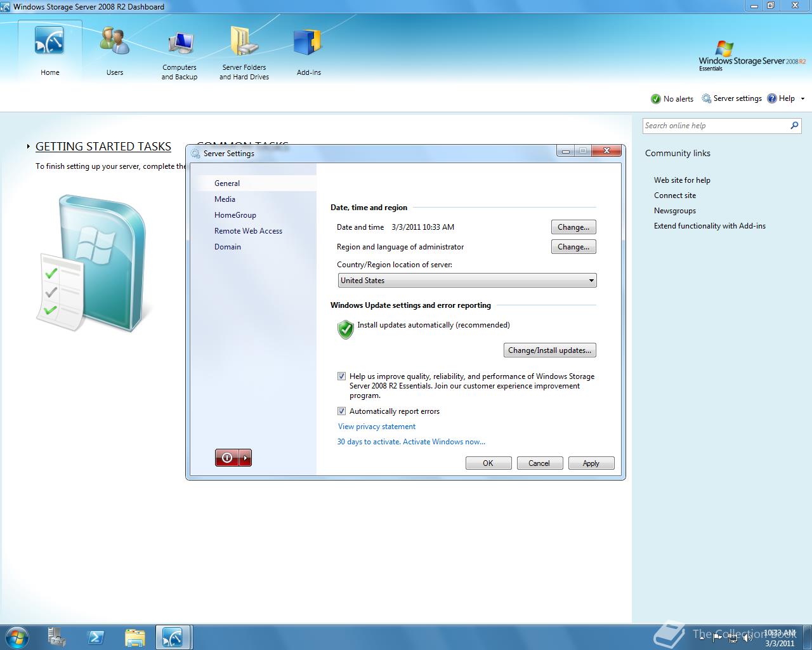Select the Media settings tab
This screenshot has height=650, width=812.
(225, 199)
